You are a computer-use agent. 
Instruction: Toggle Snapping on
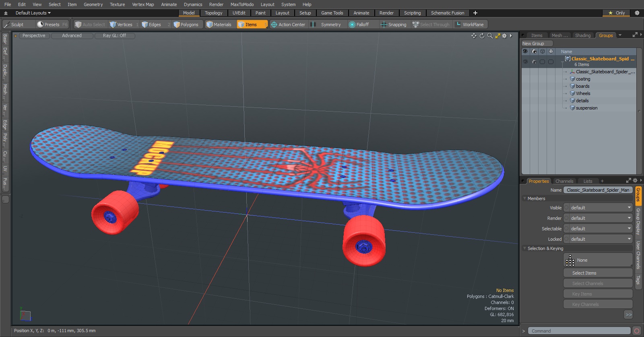click(x=394, y=25)
